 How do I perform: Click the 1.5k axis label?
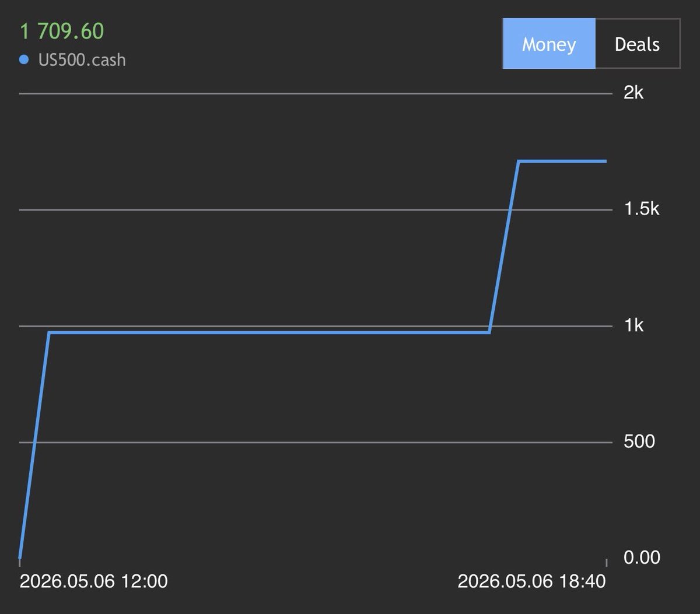(642, 209)
